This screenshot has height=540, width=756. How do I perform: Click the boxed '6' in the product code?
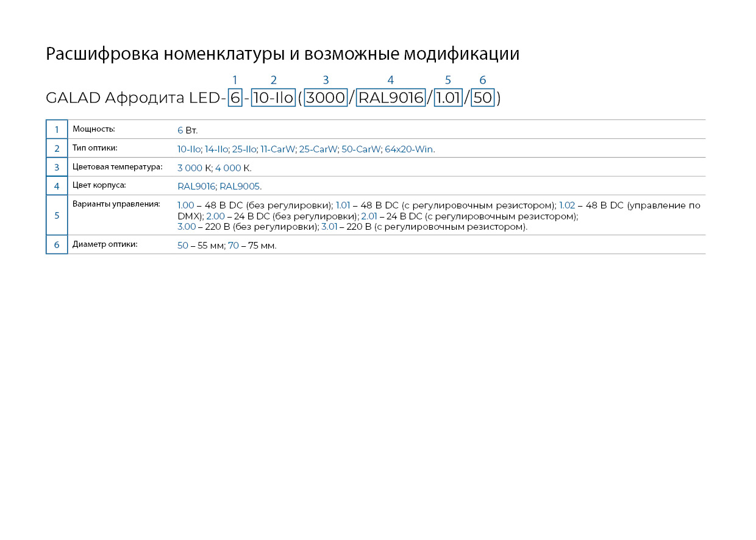click(x=235, y=98)
